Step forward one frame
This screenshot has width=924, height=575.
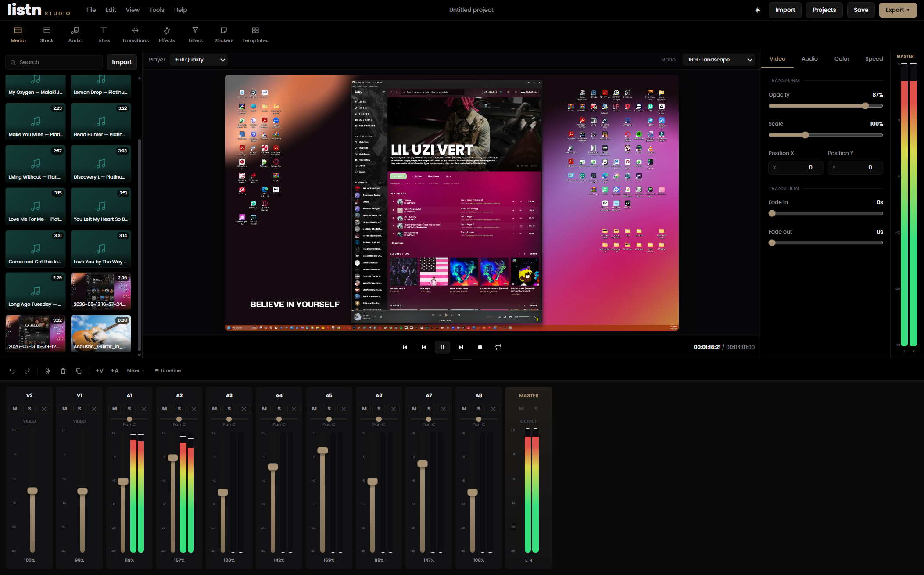461,347
